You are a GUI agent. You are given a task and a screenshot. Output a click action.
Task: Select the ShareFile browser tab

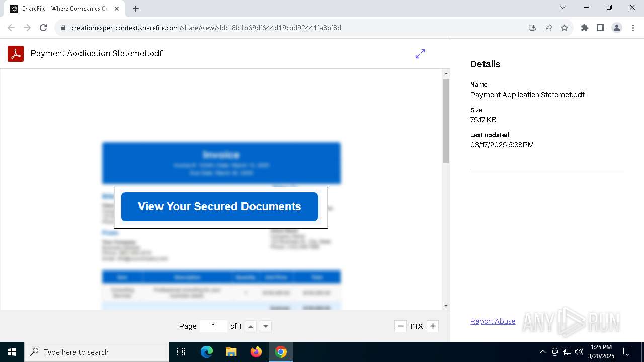tap(64, 9)
